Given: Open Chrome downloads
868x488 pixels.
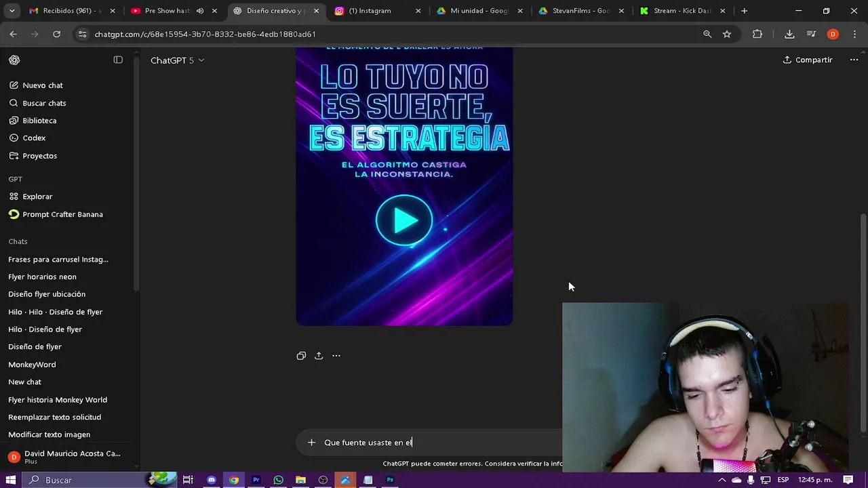Looking at the screenshot, I should 789,34.
